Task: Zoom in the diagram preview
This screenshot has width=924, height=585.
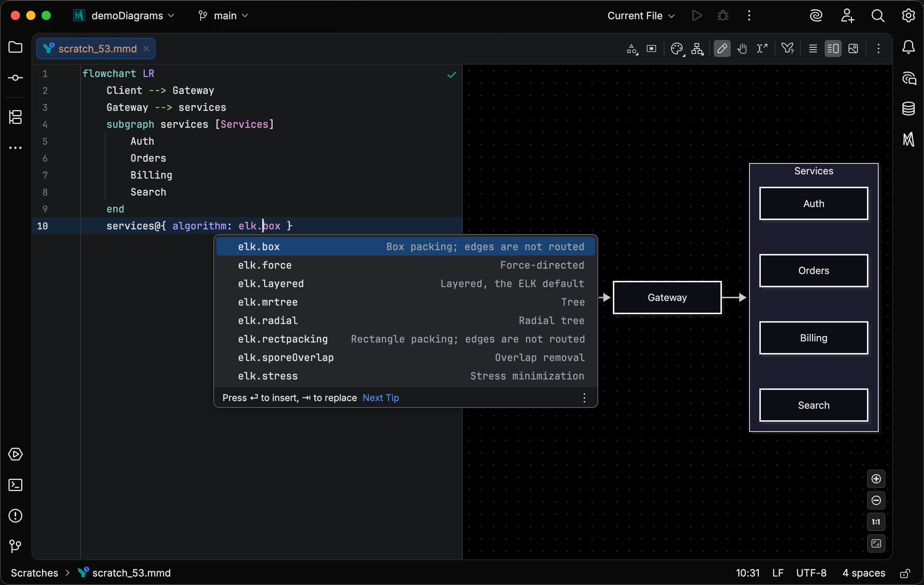Action: pos(876,479)
